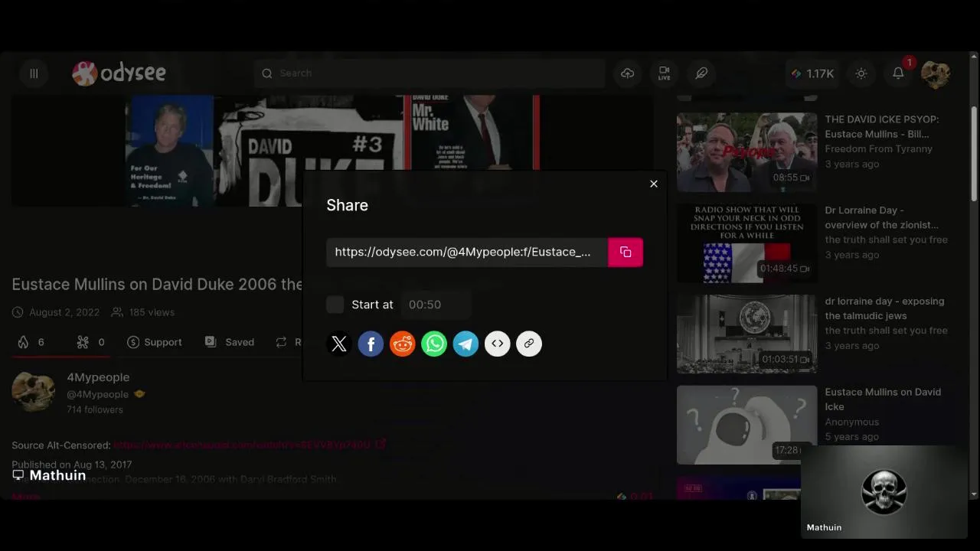Go to Odysee home via logo
This screenshot has width=980, height=551.
click(119, 73)
